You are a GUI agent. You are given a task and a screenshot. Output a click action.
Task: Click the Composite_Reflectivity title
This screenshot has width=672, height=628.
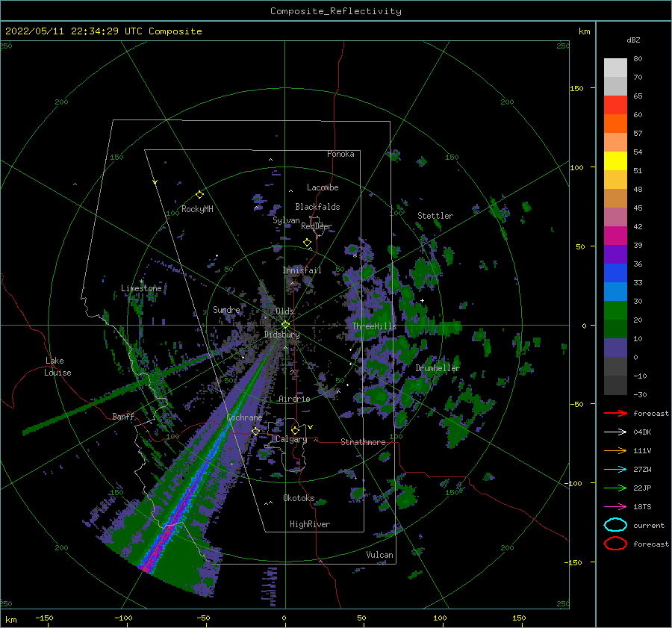336,11
